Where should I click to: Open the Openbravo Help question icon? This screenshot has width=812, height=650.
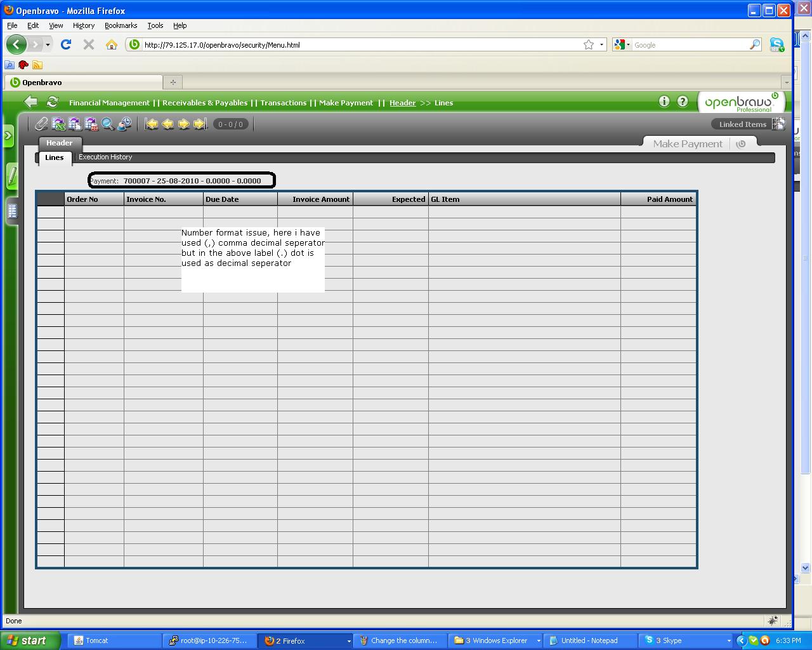(683, 101)
